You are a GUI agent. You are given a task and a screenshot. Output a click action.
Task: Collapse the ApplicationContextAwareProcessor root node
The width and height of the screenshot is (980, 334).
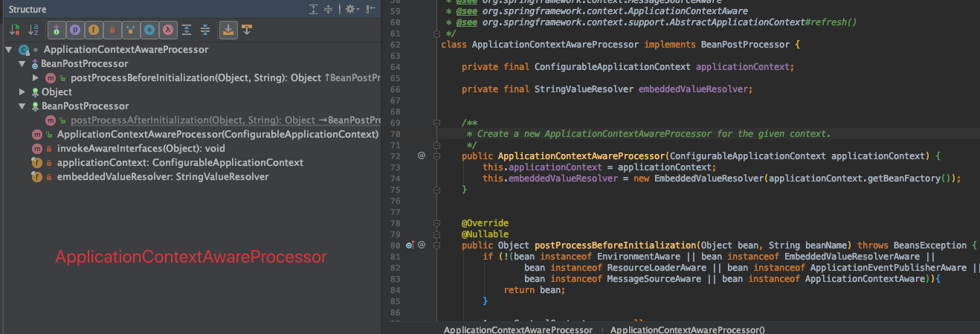[9, 50]
